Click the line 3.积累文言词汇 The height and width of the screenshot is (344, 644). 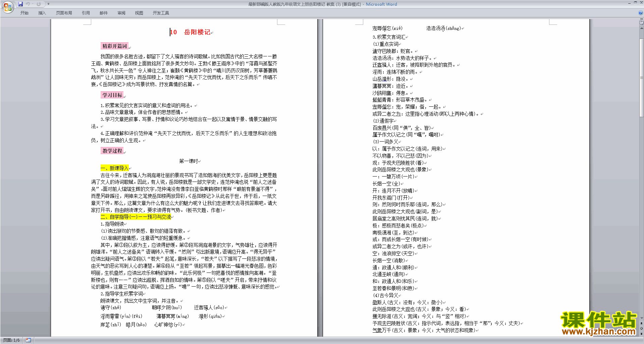[x=389, y=37]
